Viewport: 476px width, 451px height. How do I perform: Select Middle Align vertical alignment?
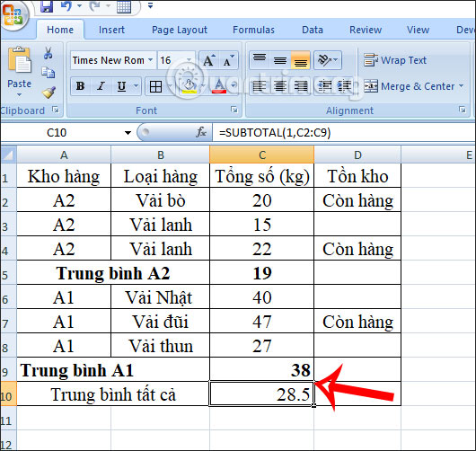point(280,60)
